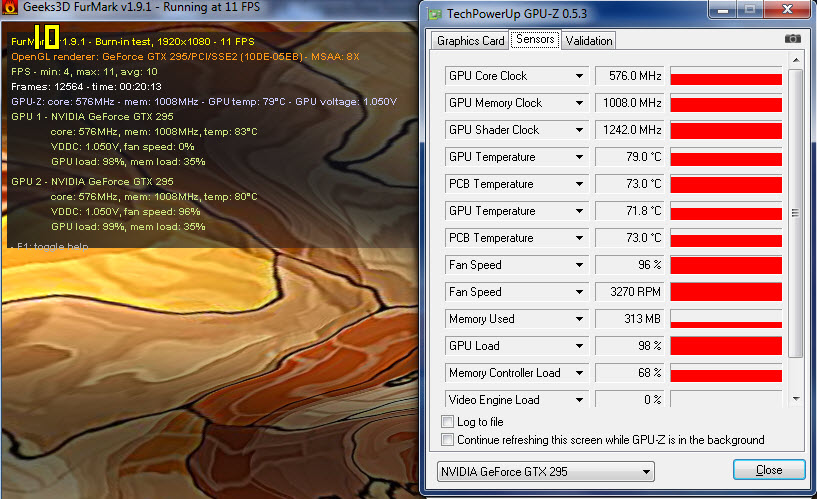Click FurMark OpenGL renderer text line
This screenshot has width=817, height=499.
(x=185, y=56)
